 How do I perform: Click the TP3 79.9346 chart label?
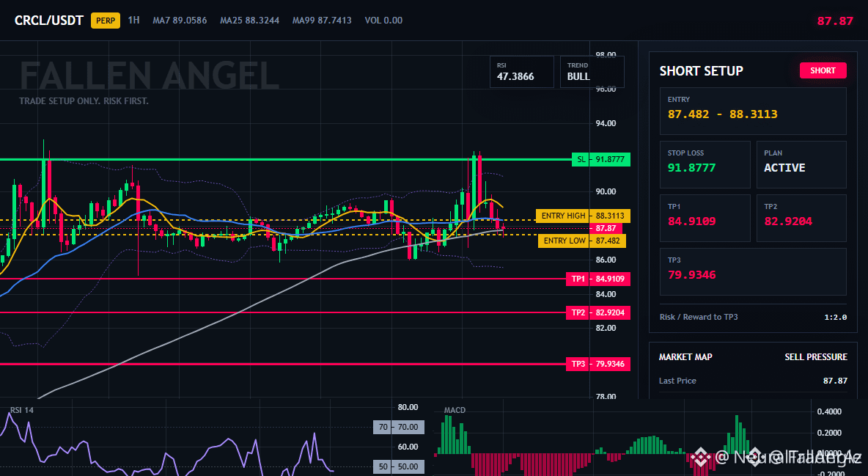point(598,364)
